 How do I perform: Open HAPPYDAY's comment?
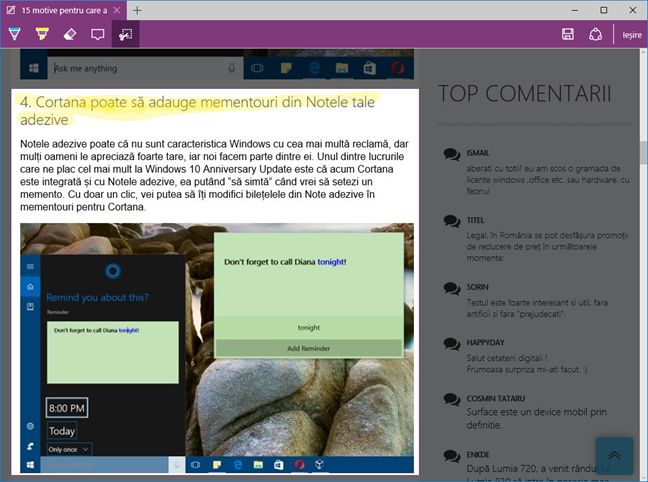point(527,364)
